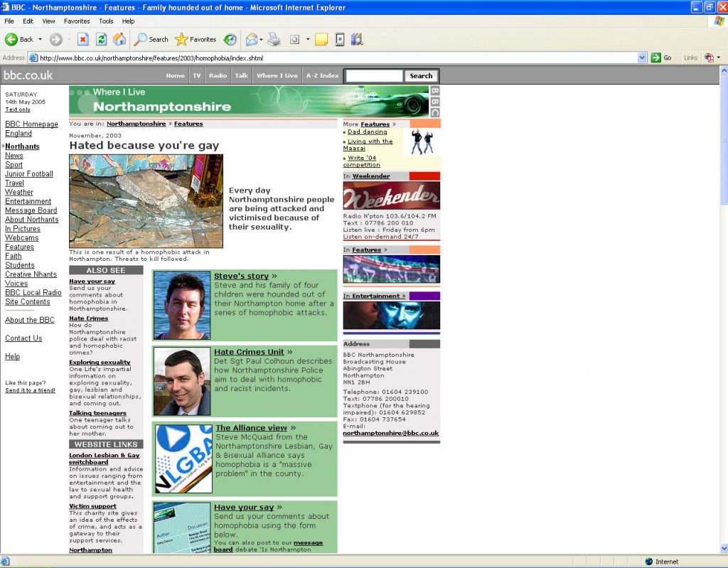
Task: Open the address bar URL dropdown
Action: click(x=642, y=58)
